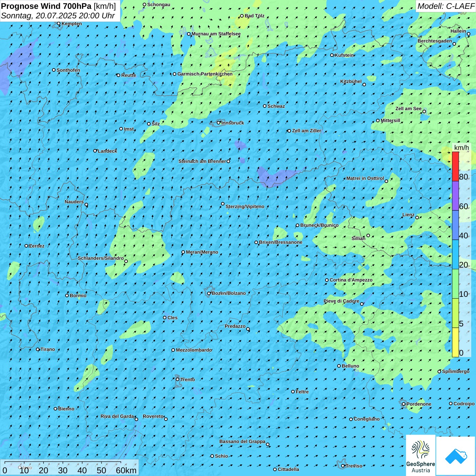
Task: Click the Belluno location marker circle
Action: click(339, 366)
